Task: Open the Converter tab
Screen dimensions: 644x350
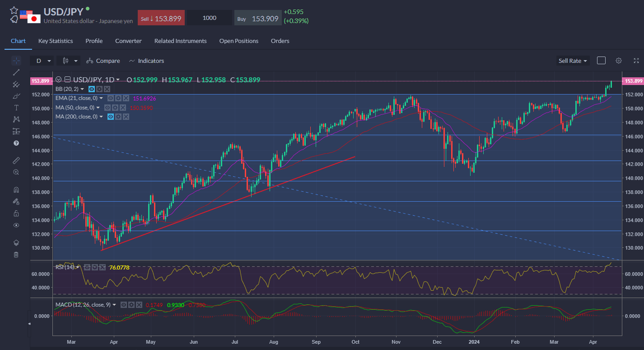Action: click(128, 41)
